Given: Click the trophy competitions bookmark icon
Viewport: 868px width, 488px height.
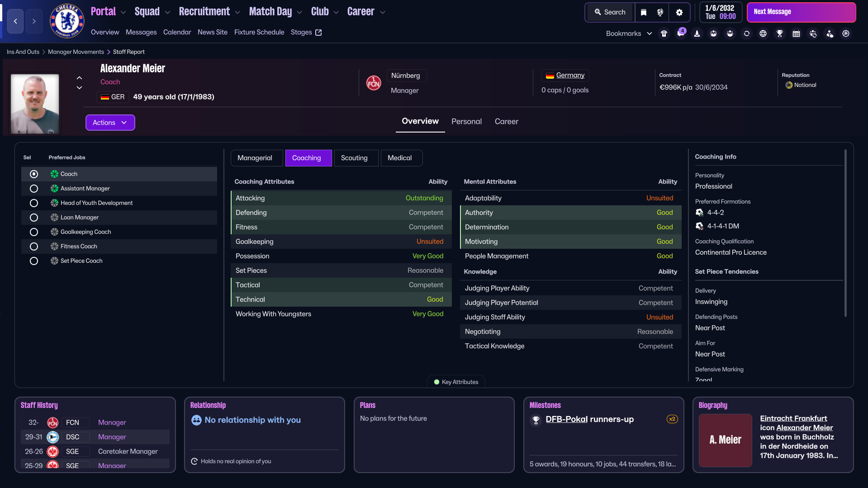Looking at the screenshot, I should pyautogui.click(x=780, y=33).
